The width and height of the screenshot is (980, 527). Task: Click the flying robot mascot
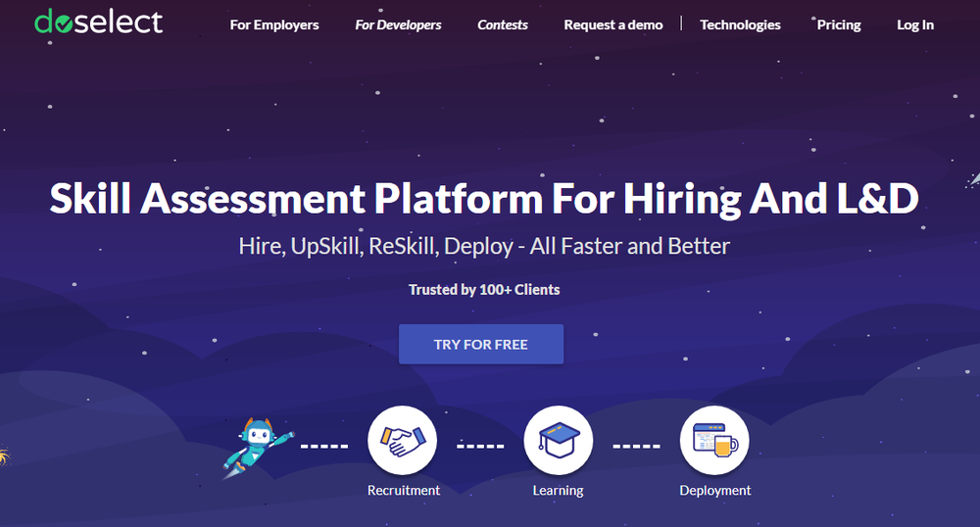click(x=258, y=447)
